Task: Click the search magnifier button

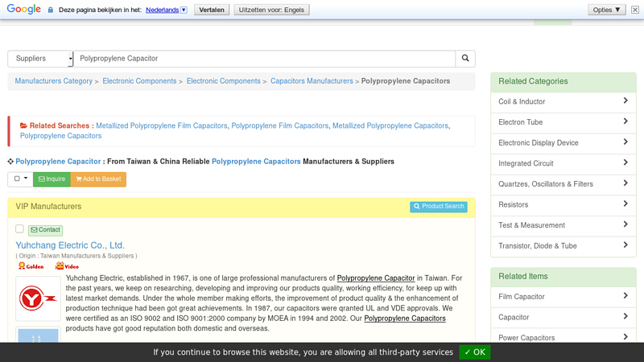Action: point(464,59)
